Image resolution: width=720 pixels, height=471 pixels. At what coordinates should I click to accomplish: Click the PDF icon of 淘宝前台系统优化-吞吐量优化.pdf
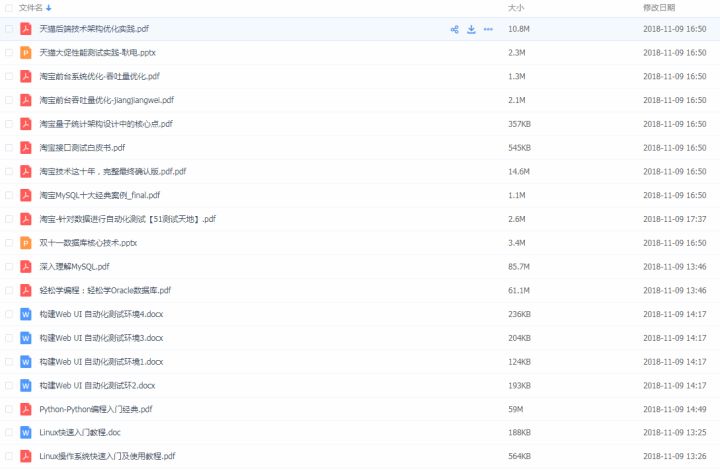pos(26,76)
